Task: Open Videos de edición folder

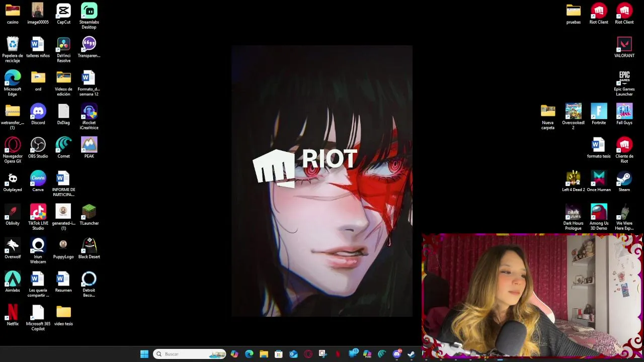Action: 63,83
